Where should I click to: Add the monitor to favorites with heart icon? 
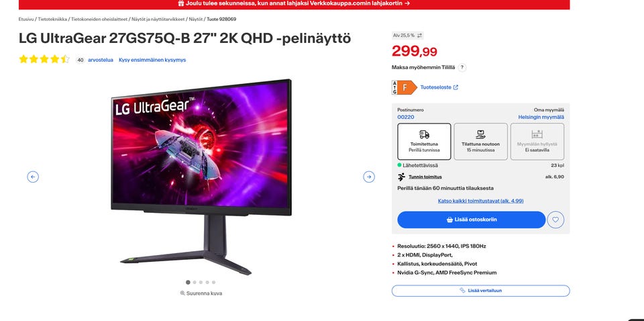pyautogui.click(x=555, y=220)
